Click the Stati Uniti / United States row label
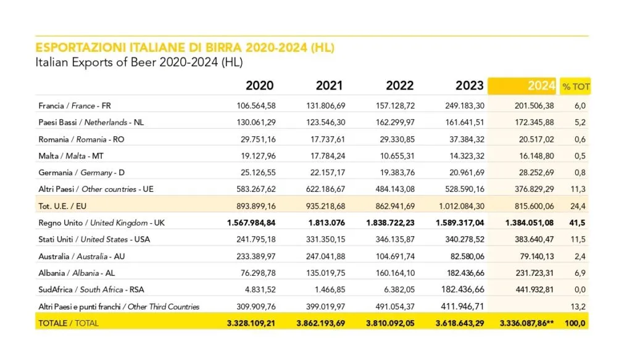632x364 pixels. point(94,239)
